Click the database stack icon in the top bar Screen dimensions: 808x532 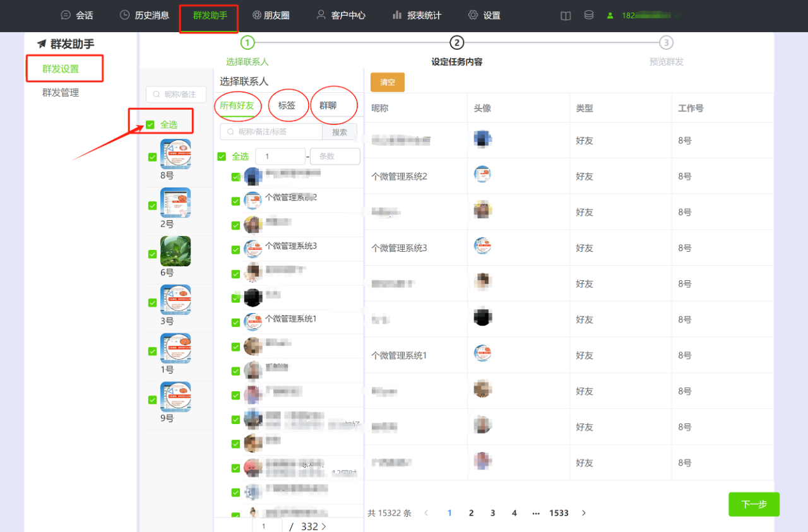tap(589, 15)
